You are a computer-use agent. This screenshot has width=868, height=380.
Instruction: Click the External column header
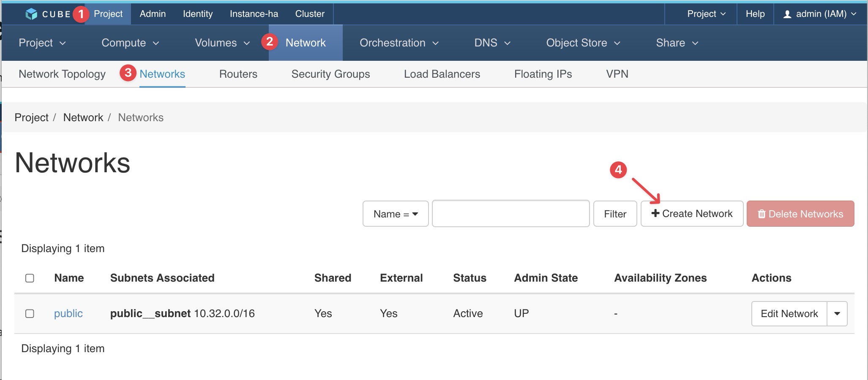(x=401, y=278)
